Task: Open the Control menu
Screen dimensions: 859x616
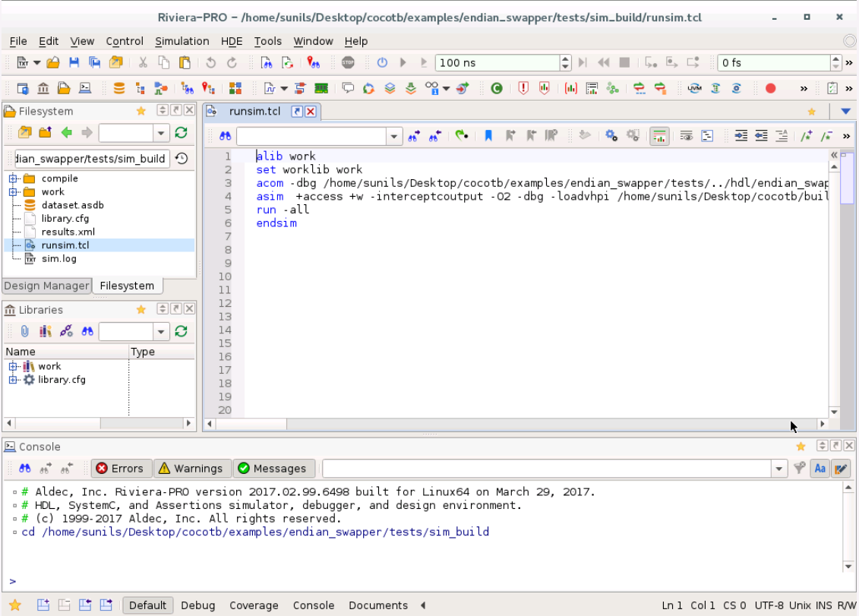Action: pos(125,41)
